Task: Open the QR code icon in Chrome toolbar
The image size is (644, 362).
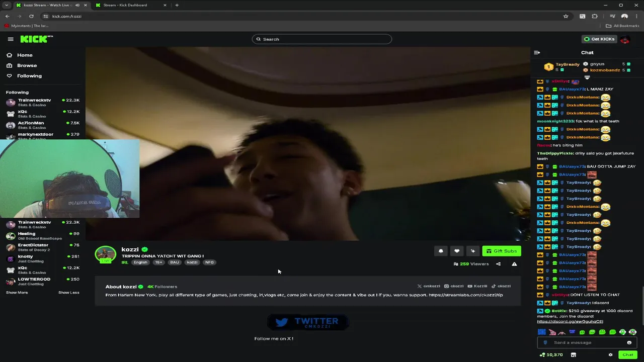Action: tap(583, 16)
